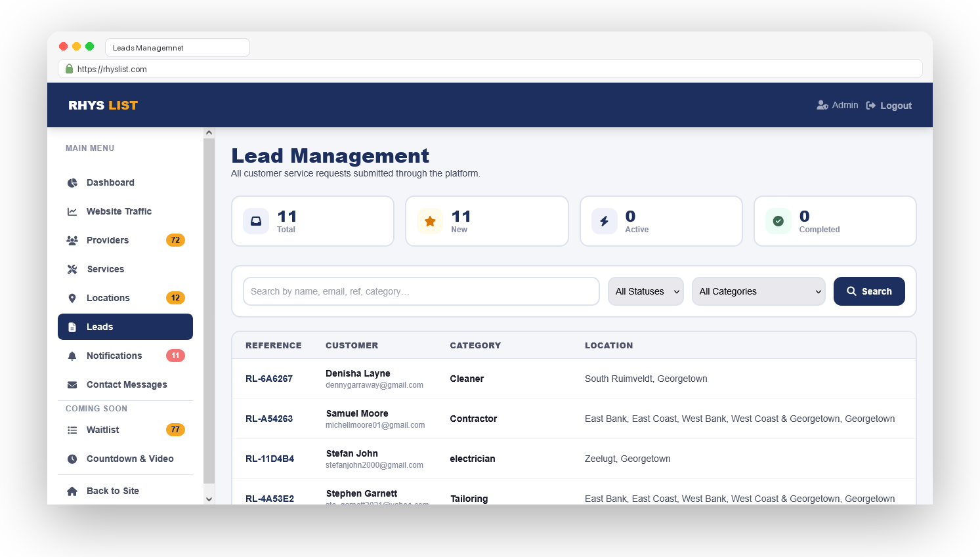Click the Notifications badge showing 11
Image resolution: width=980 pixels, height=557 pixels.
(x=175, y=356)
